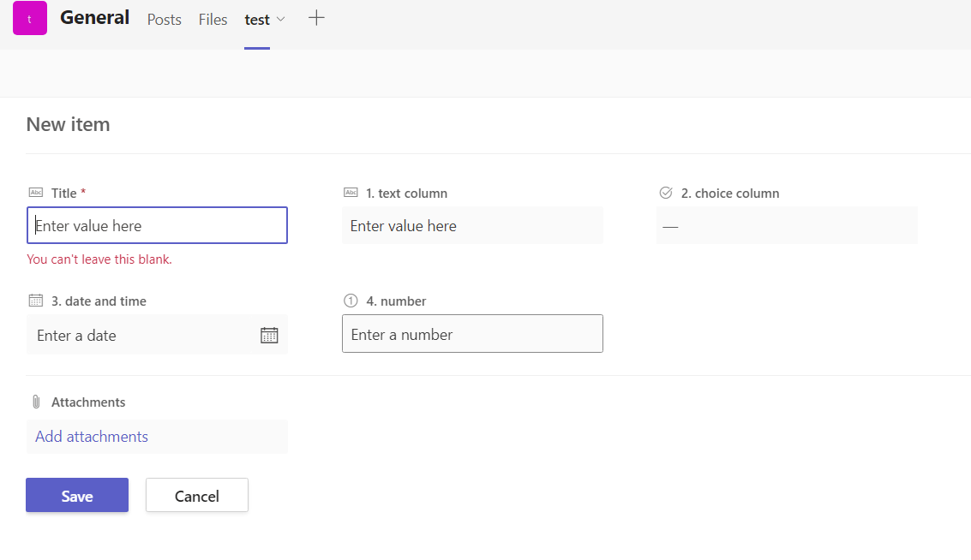The width and height of the screenshot is (971, 560).
Task: Focus the text column input field
Action: pos(472,225)
